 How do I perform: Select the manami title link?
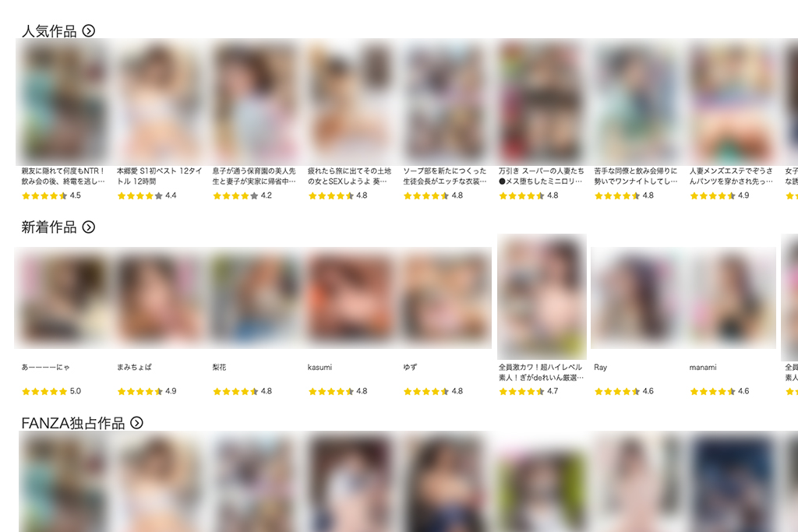click(703, 367)
